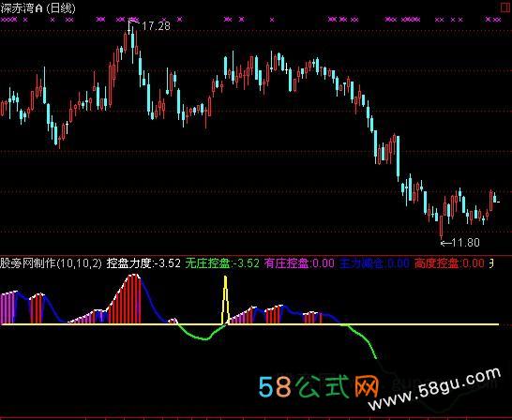The image size is (512, 420).
Task: Expand the truncated indicator legend bracket
Action: (x=491, y=263)
